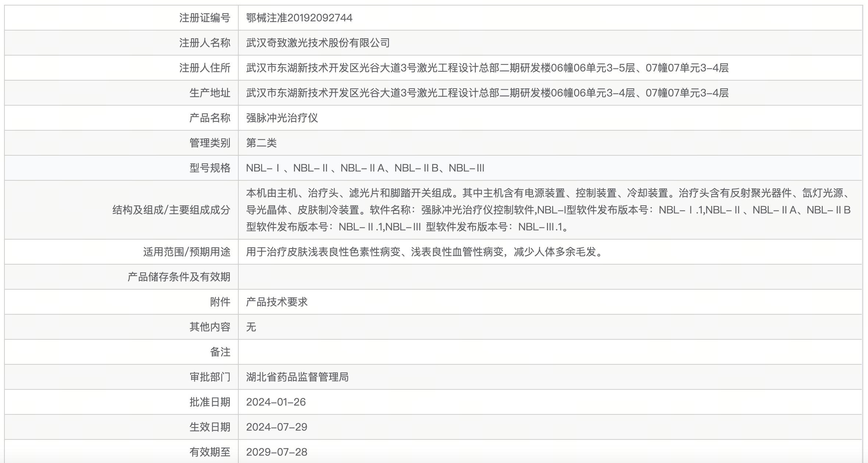Click the 产品储存条件及有效期 label

pyautogui.click(x=179, y=277)
